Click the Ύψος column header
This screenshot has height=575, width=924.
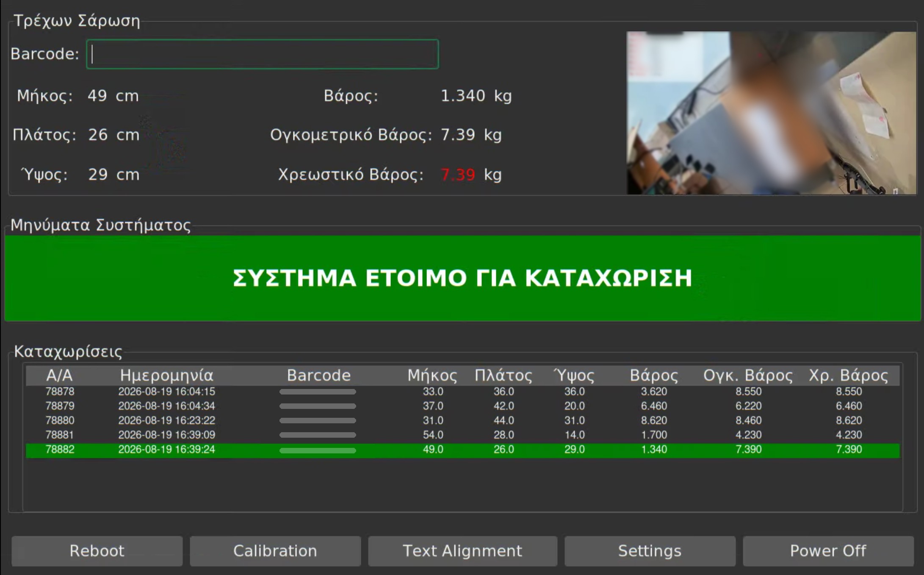coord(574,375)
